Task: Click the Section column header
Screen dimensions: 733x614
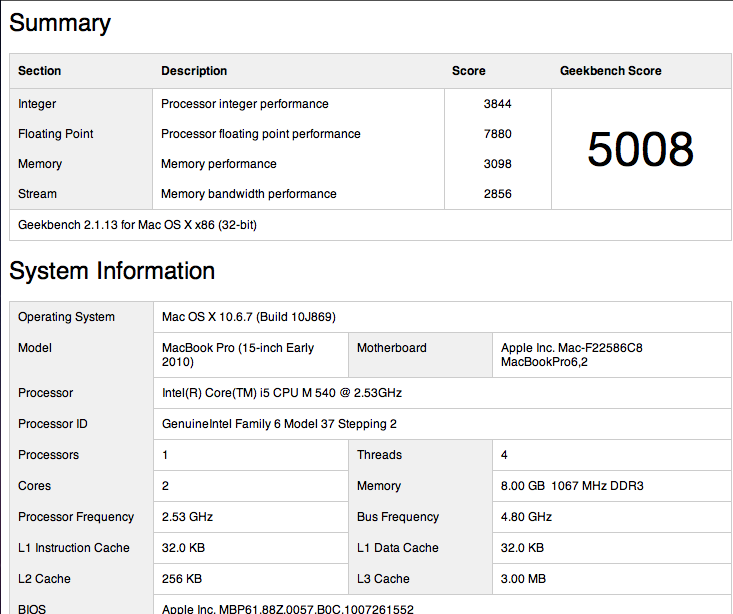Action: click(39, 71)
